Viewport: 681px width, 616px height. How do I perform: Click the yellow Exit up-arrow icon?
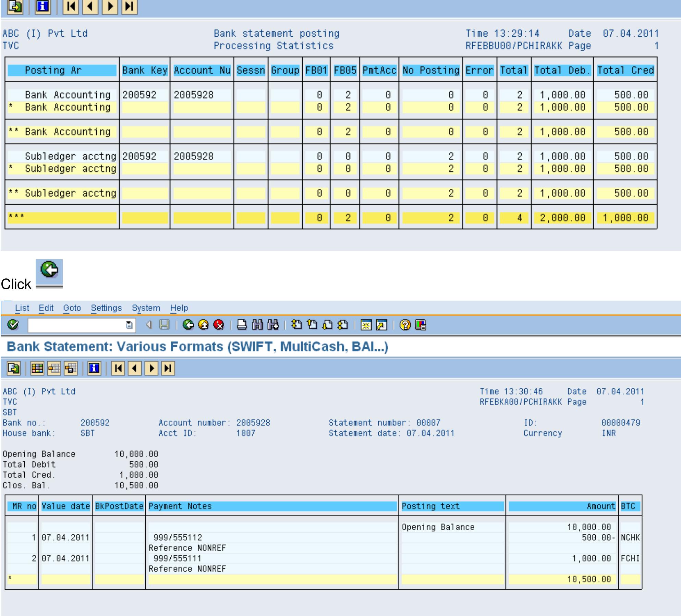(204, 325)
